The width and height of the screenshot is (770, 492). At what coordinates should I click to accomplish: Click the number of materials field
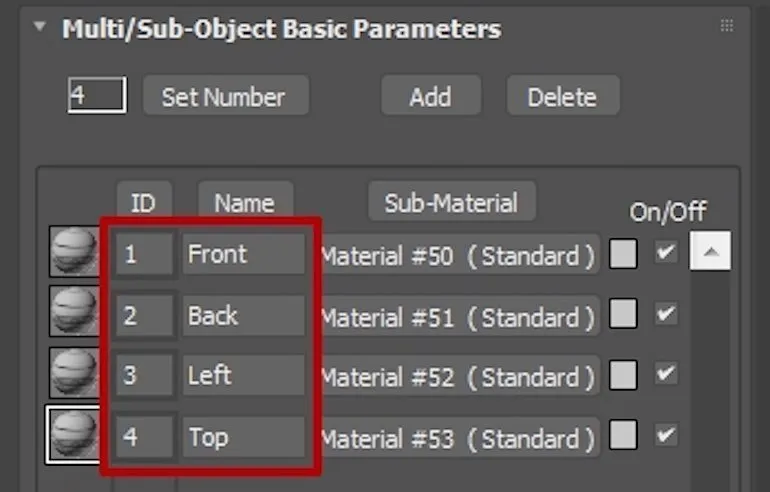pos(96,96)
